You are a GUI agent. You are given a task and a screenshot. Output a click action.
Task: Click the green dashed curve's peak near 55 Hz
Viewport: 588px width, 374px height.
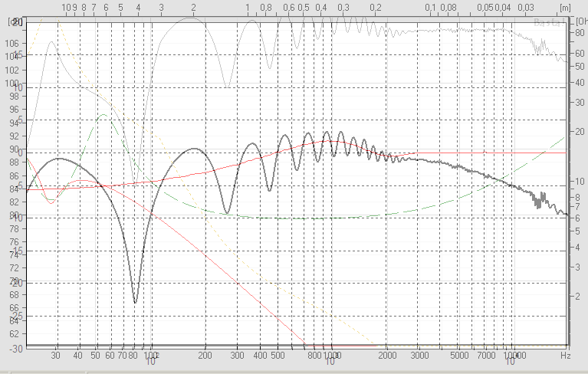(103, 115)
